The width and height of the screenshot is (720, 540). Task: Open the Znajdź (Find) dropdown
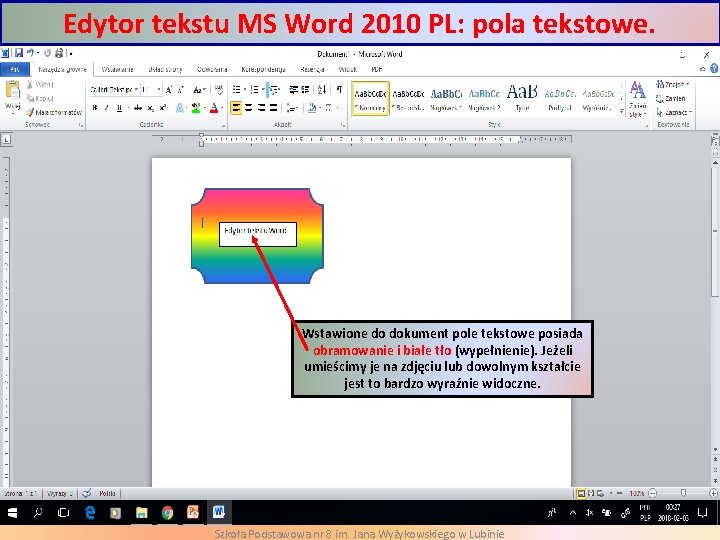click(673, 84)
